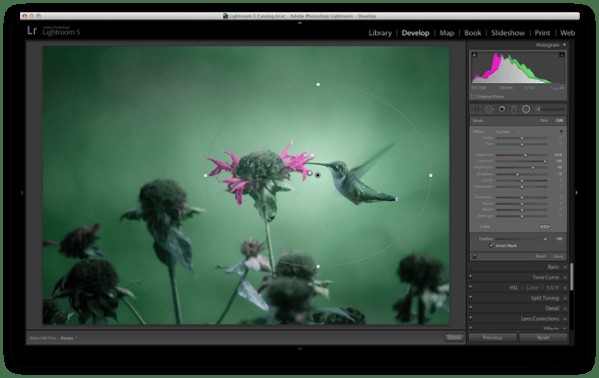Click the Temp slider knob
599x378 pixels.
(522, 138)
